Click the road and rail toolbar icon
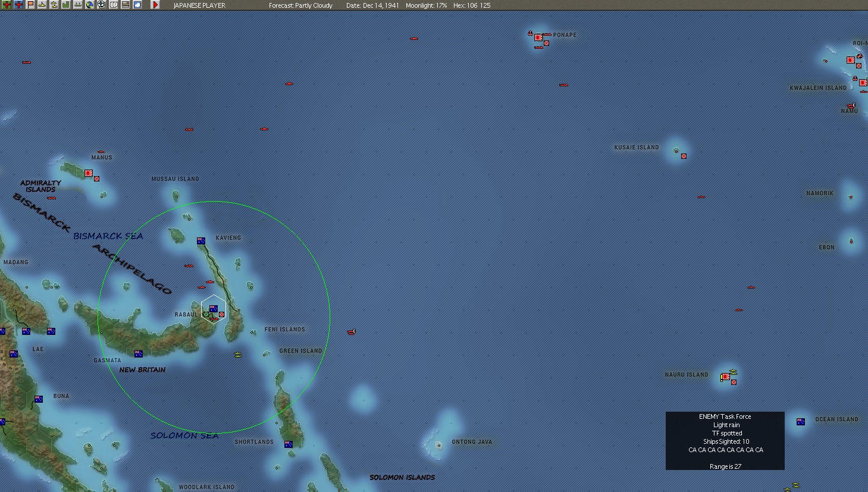 tap(126, 5)
